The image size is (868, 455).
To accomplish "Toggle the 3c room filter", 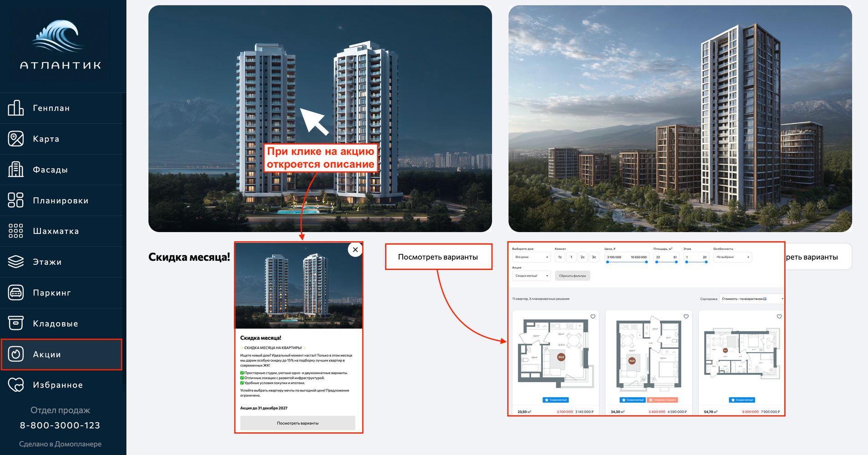I will click(x=594, y=257).
